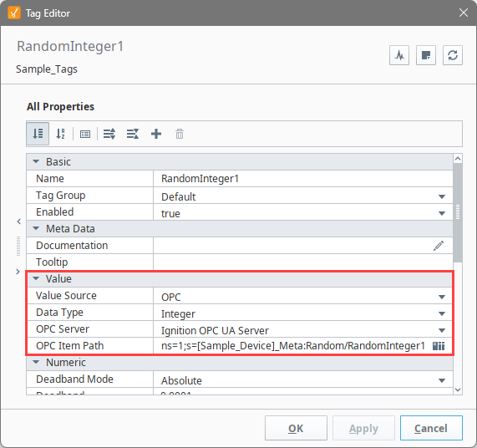Select the OPC Server property label
Image resolution: width=477 pixels, height=448 pixels.
63,329
